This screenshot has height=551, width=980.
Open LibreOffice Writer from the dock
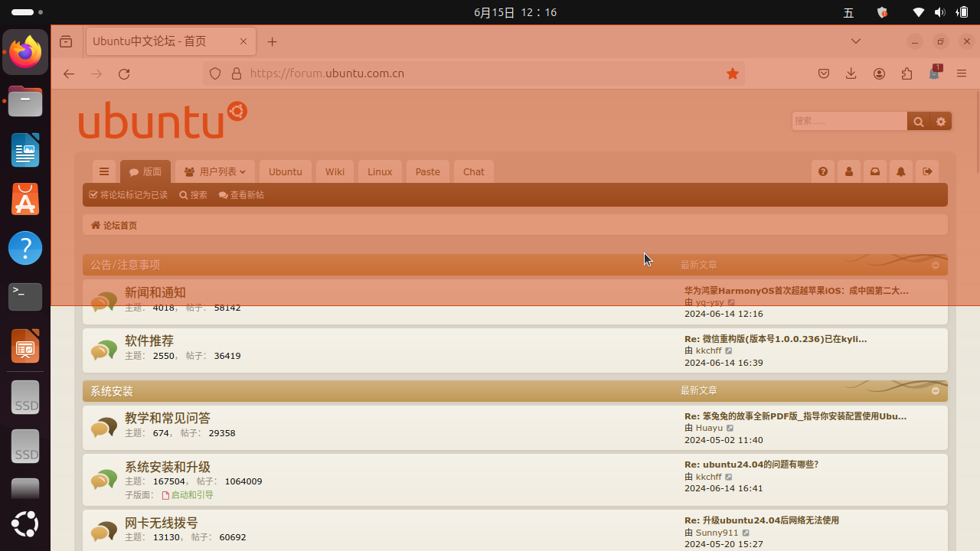coord(25,150)
